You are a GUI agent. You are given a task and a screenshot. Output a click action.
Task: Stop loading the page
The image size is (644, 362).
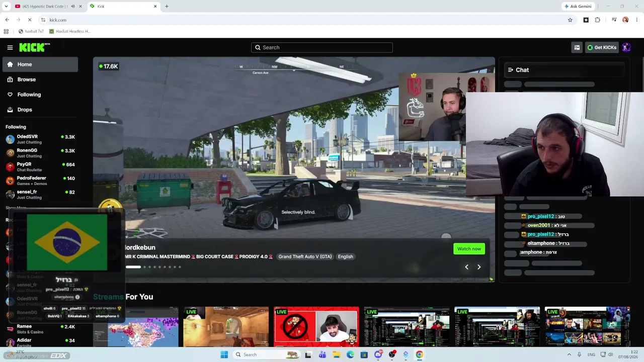[30, 20]
